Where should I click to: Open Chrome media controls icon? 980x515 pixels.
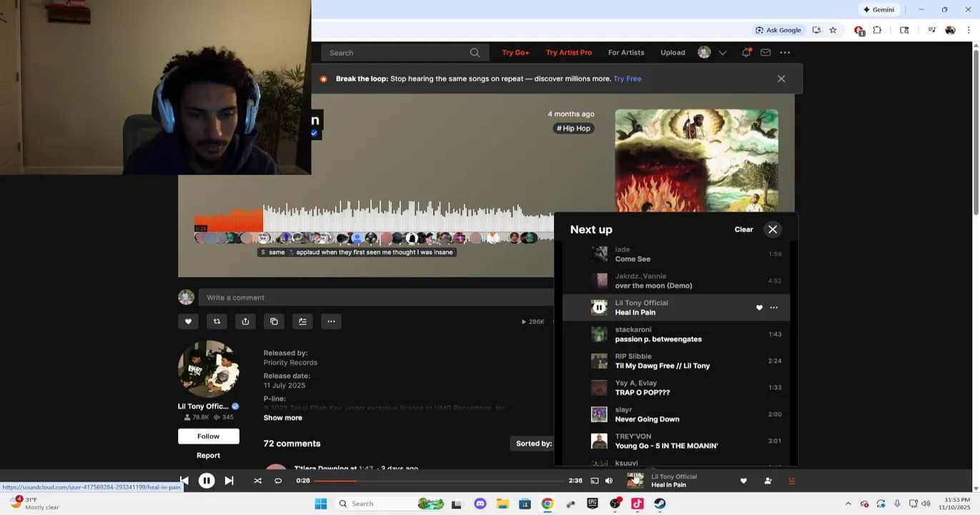click(x=931, y=30)
